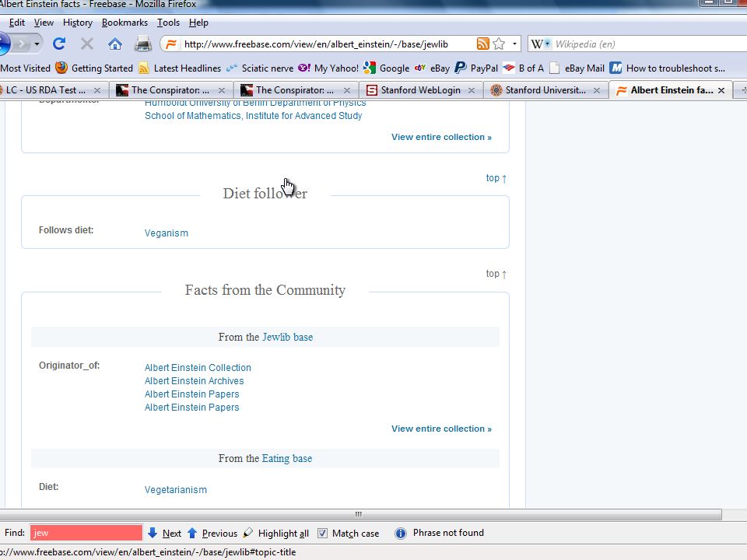Open the Google bookmark
This screenshot has height=560, width=747.
pos(387,68)
